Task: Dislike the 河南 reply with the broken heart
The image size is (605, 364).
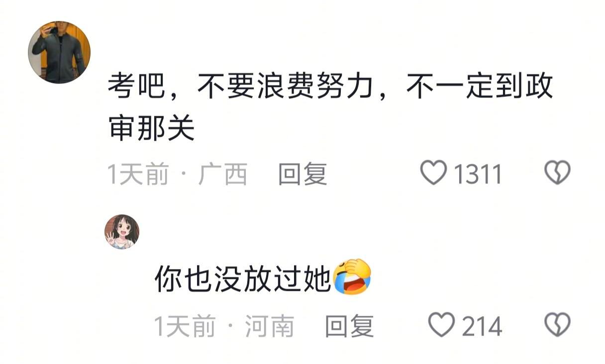Action: coord(558,325)
